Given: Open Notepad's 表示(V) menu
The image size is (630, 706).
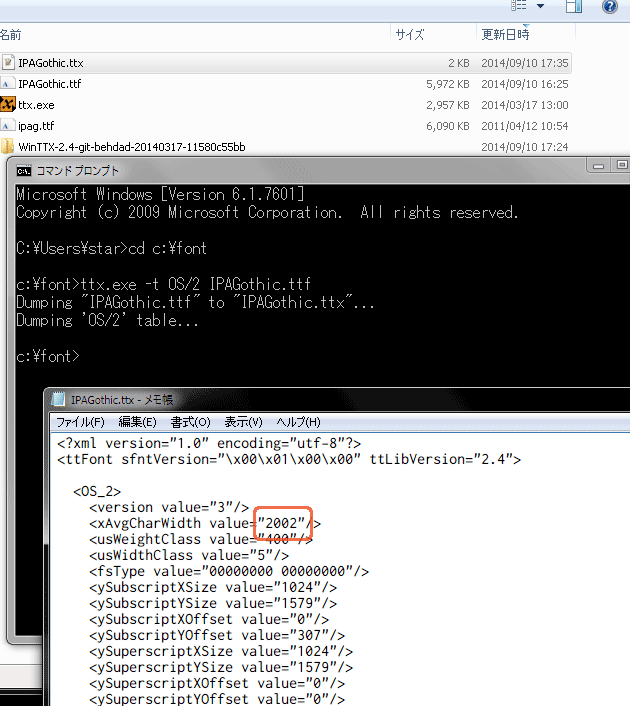Looking at the screenshot, I should pos(243,422).
